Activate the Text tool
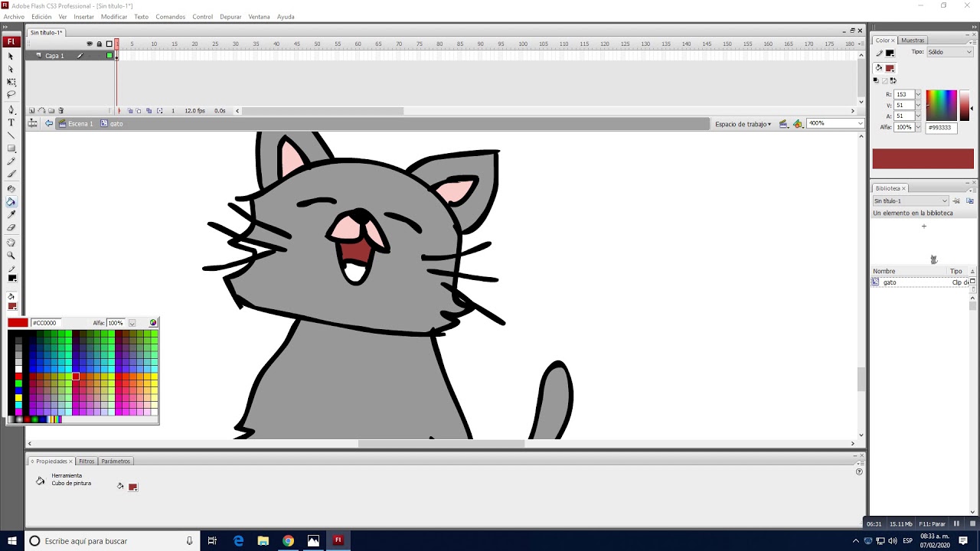Viewport: 980px width, 551px height. pyautogui.click(x=11, y=122)
